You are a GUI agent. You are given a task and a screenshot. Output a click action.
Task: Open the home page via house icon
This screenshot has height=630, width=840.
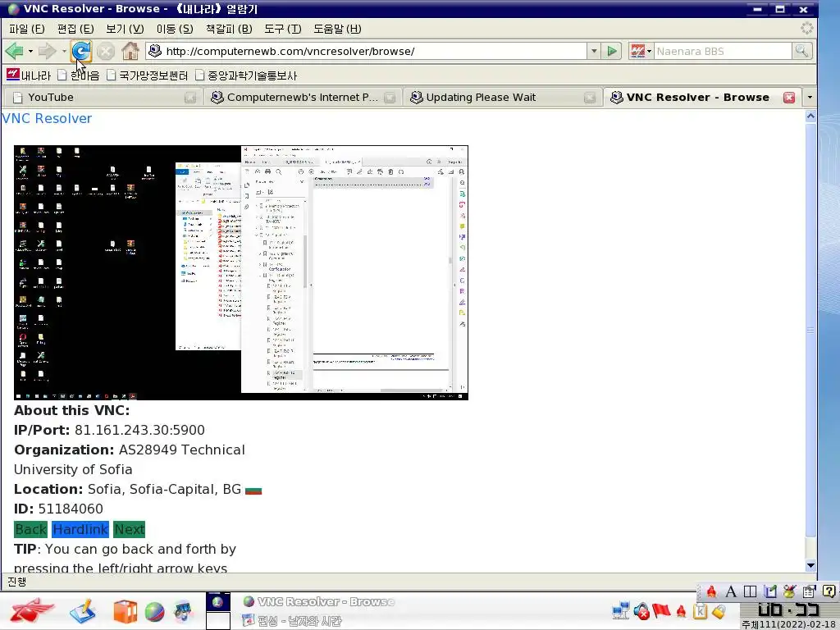point(130,52)
